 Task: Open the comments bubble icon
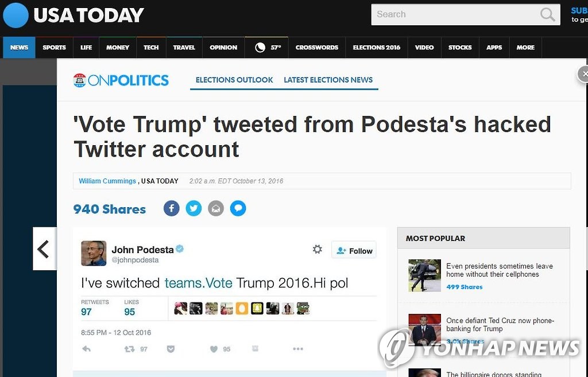(238, 208)
